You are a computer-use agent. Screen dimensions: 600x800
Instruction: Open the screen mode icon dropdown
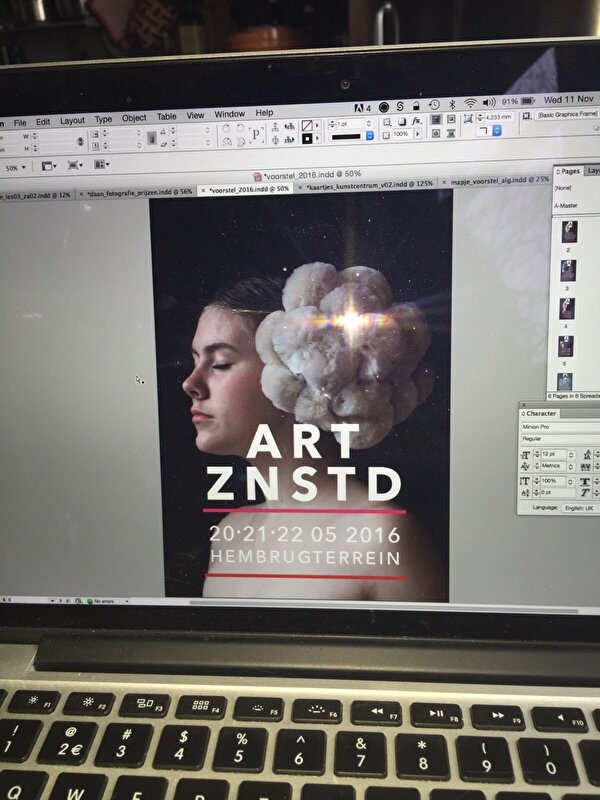click(x=75, y=165)
